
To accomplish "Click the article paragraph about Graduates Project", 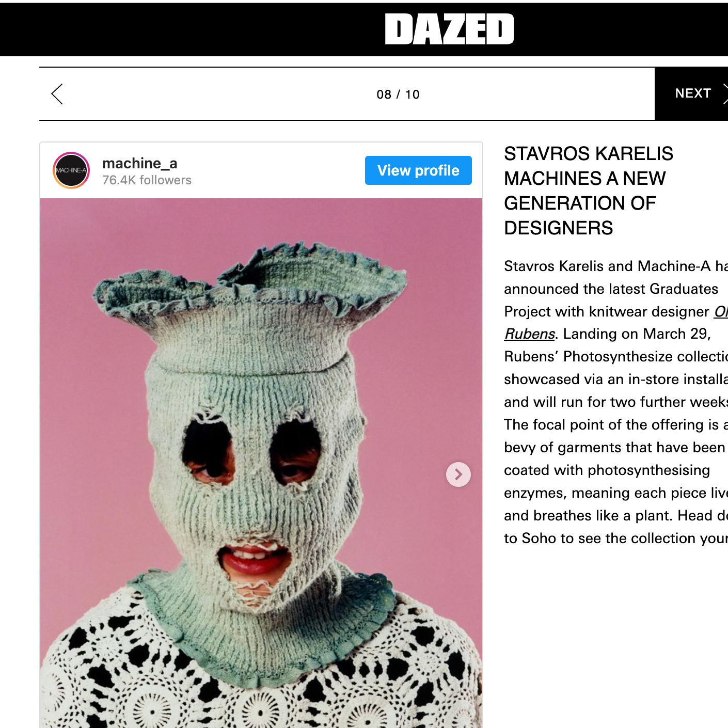I will 616,402.
